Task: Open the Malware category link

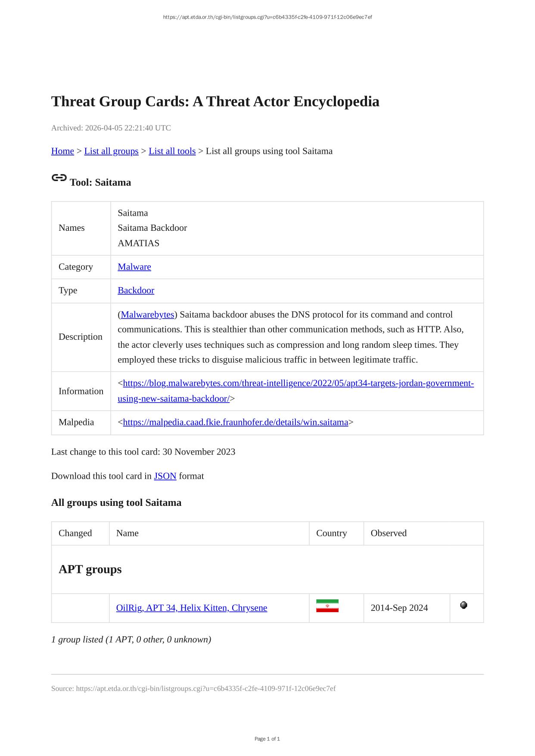Action: pos(134,267)
